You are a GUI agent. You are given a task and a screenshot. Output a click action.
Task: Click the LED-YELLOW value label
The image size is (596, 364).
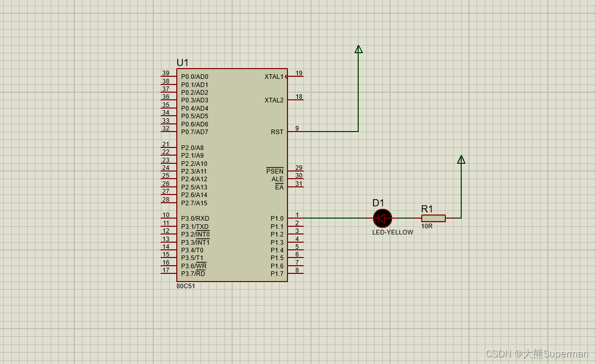tap(393, 232)
